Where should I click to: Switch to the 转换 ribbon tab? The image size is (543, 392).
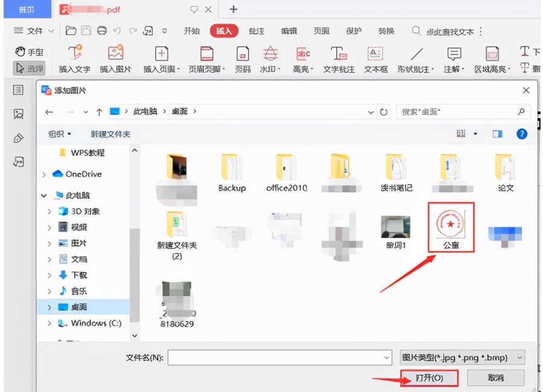[386, 30]
